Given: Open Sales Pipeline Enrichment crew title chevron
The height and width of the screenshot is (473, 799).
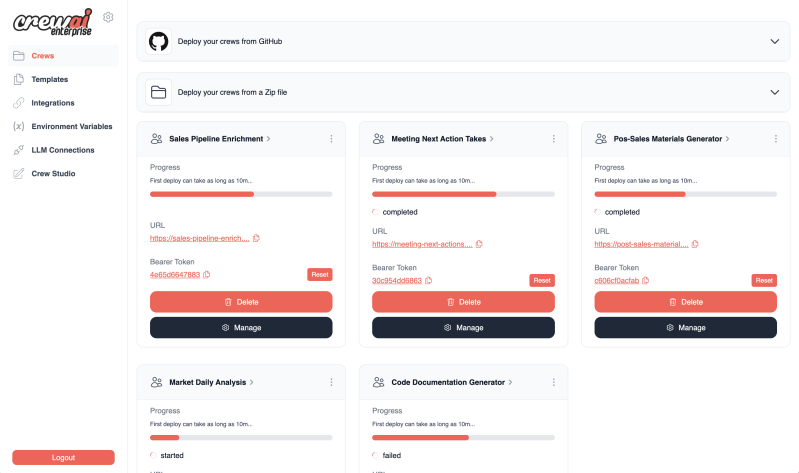Looking at the screenshot, I should 269,139.
